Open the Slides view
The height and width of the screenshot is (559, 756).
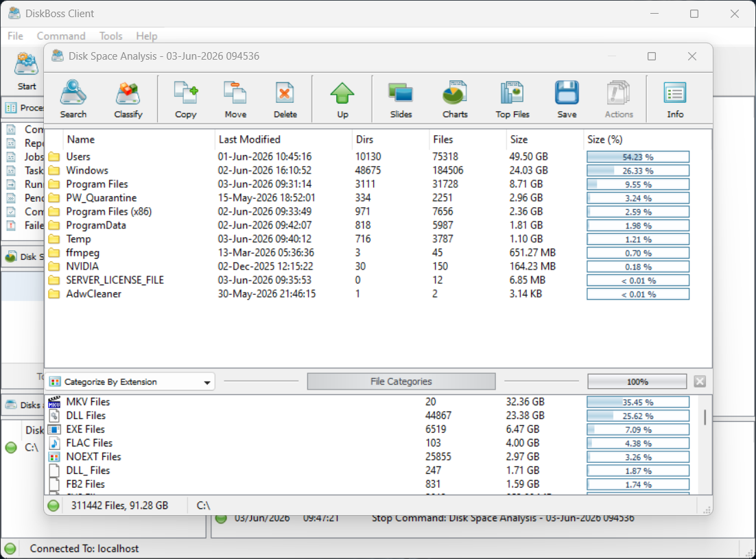pyautogui.click(x=401, y=99)
